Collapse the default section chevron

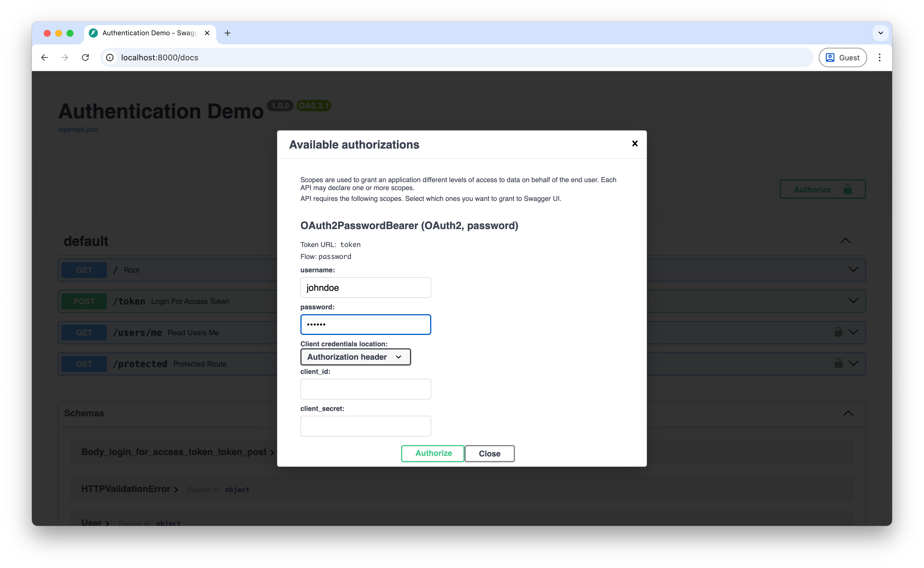pos(845,241)
